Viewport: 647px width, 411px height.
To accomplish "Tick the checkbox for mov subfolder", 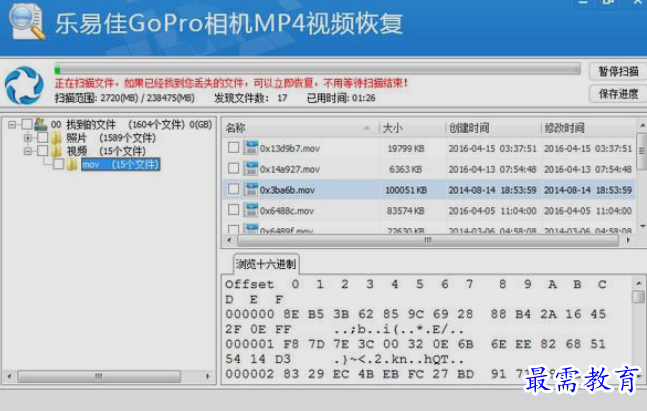I will tap(58, 164).
